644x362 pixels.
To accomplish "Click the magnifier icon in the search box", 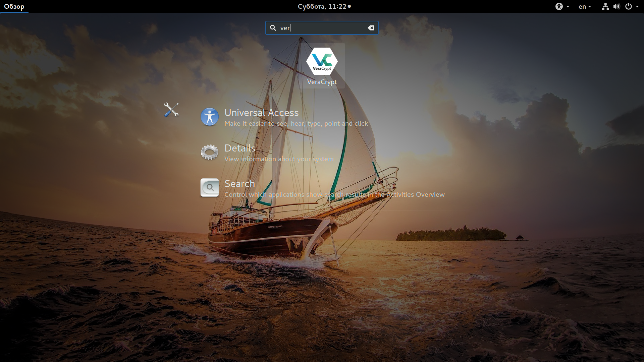I will [x=273, y=28].
